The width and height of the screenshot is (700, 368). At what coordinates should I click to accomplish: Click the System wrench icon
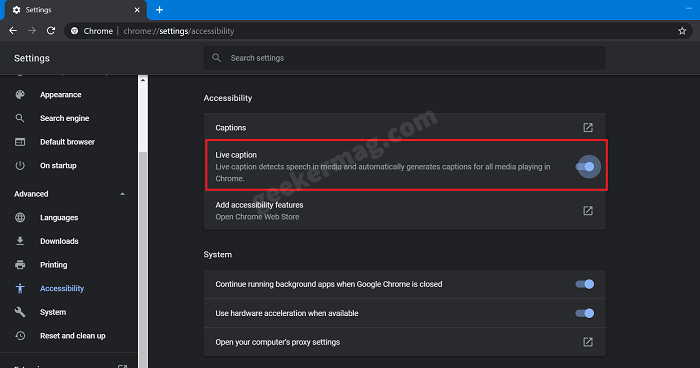point(20,312)
